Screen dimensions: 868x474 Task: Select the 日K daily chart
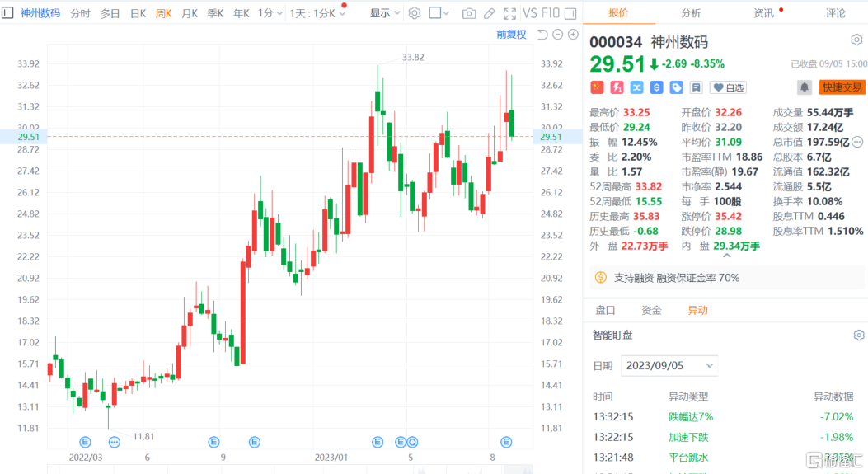[138, 12]
